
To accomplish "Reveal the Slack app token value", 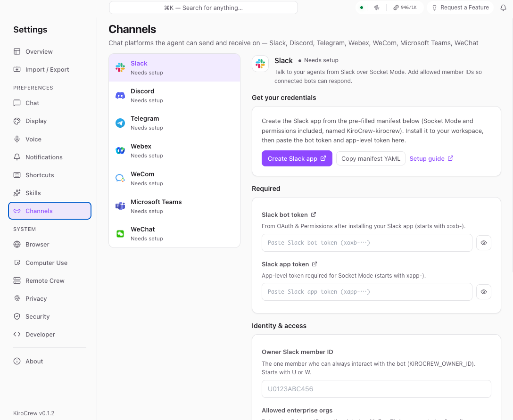I will click(484, 292).
